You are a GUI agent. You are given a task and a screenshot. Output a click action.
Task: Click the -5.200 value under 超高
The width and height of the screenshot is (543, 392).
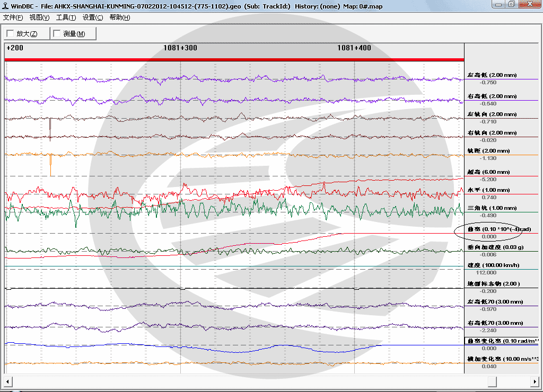488,179
